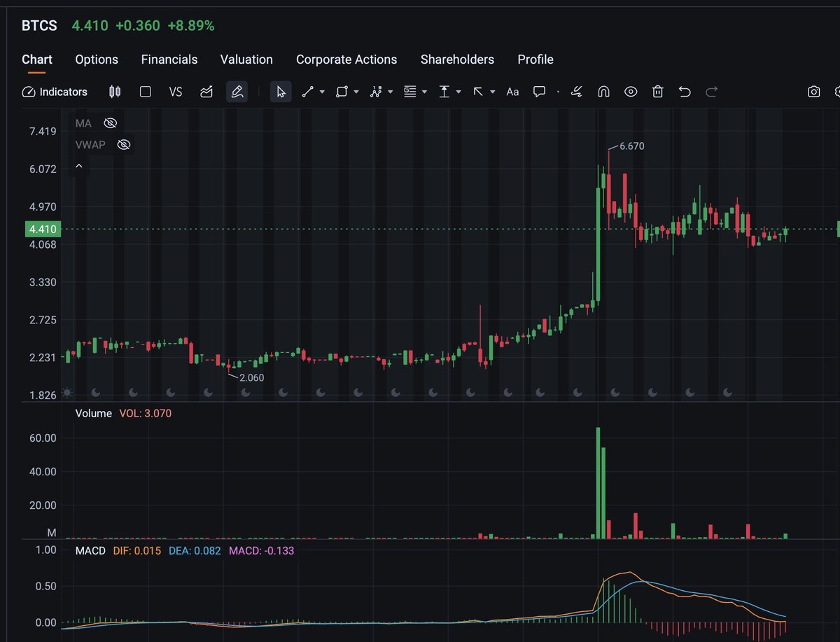Click the 6.670 high price marker
This screenshot has height=642, width=840.
point(631,146)
